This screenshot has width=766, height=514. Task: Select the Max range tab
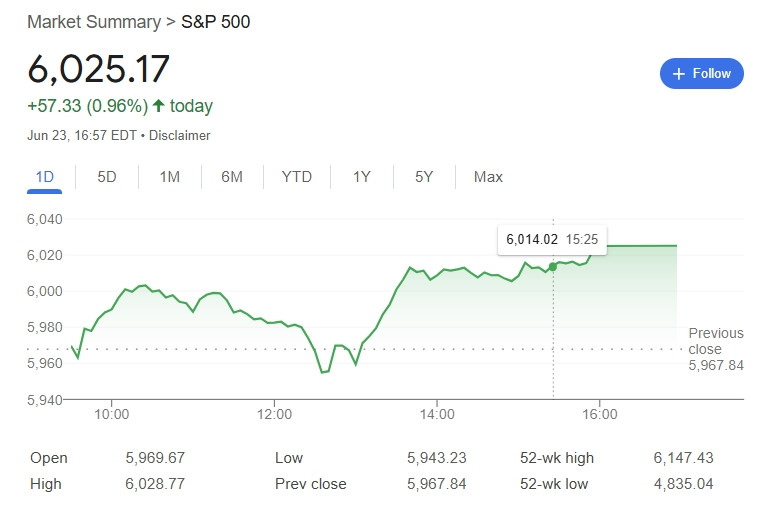(x=488, y=177)
